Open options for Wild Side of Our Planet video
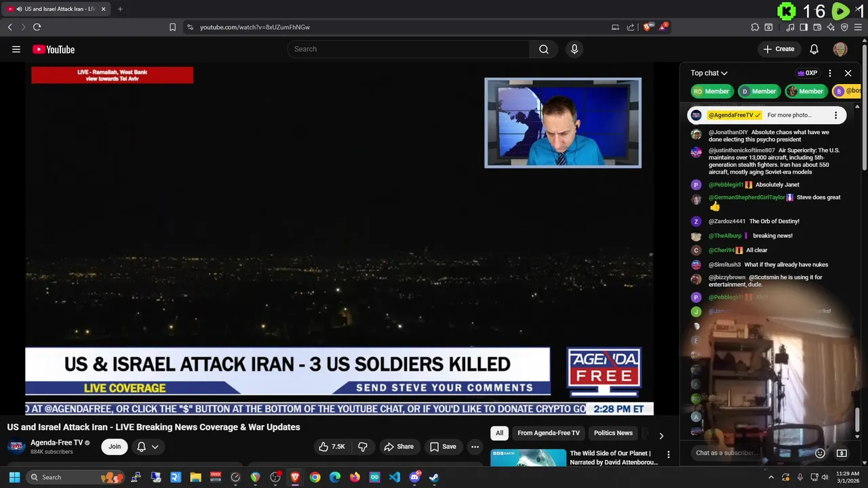The width and height of the screenshot is (868, 488). point(668,455)
